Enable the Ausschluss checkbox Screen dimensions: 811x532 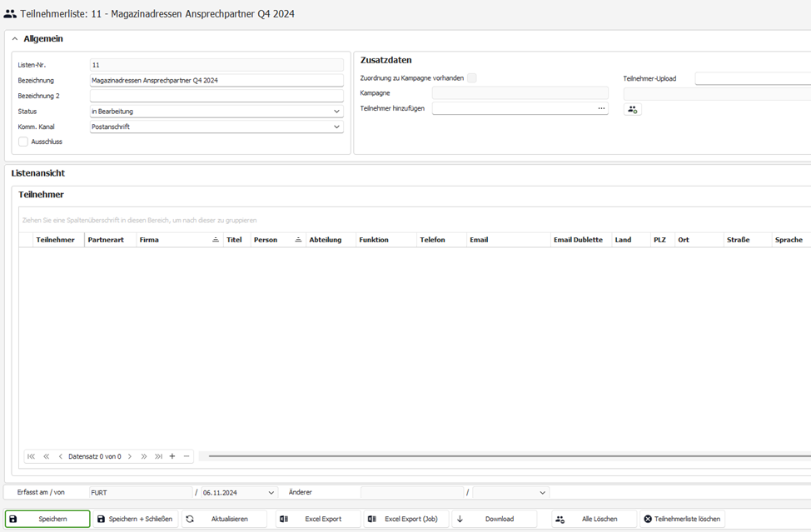(23, 142)
